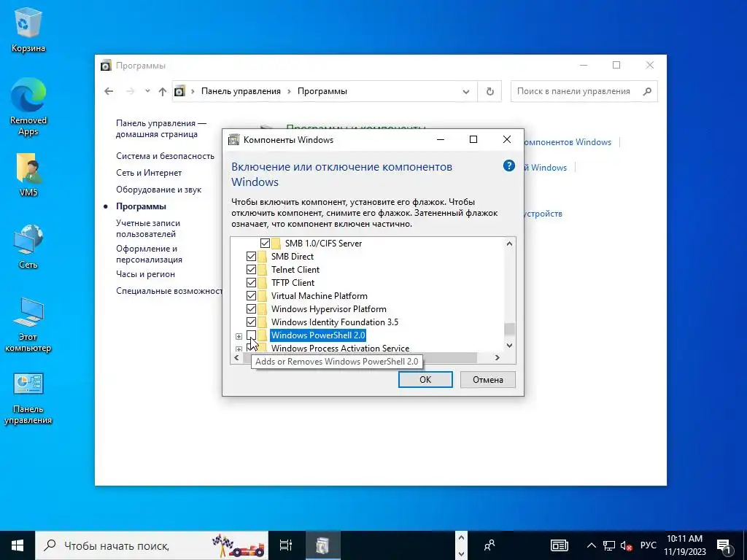
Task: Click scroll left arrow in components list
Action: (x=237, y=357)
